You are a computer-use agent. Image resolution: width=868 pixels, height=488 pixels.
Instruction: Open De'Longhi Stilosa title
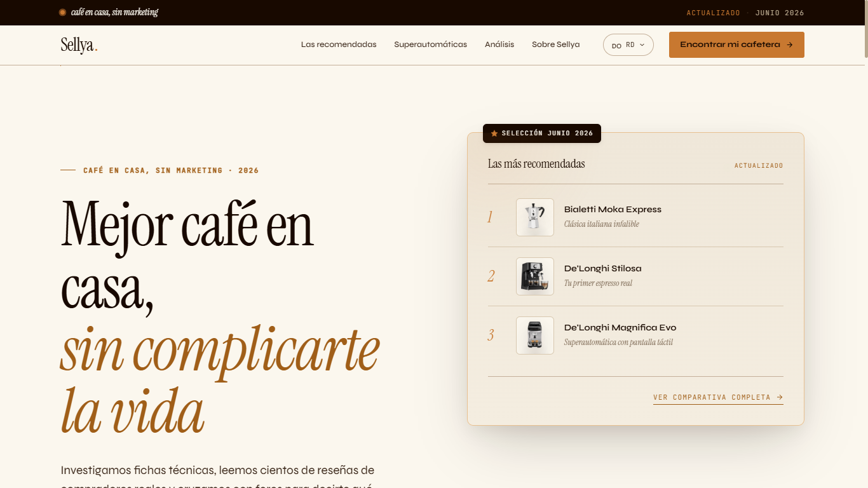(x=603, y=269)
